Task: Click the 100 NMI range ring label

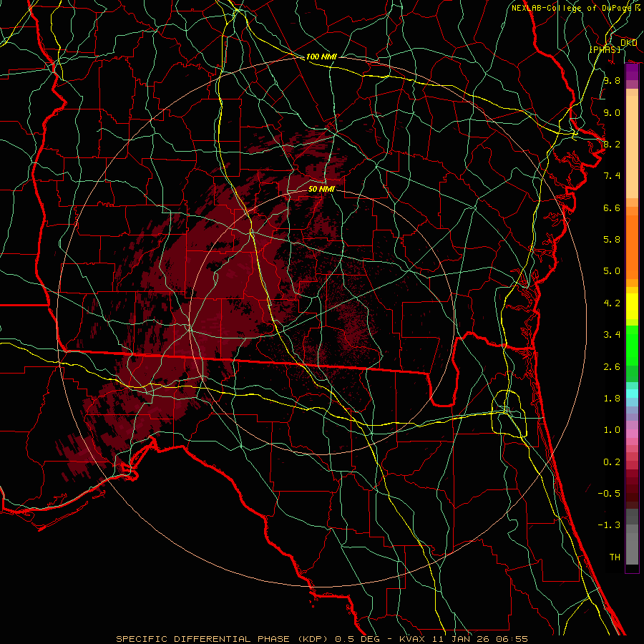Action: (321, 57)
